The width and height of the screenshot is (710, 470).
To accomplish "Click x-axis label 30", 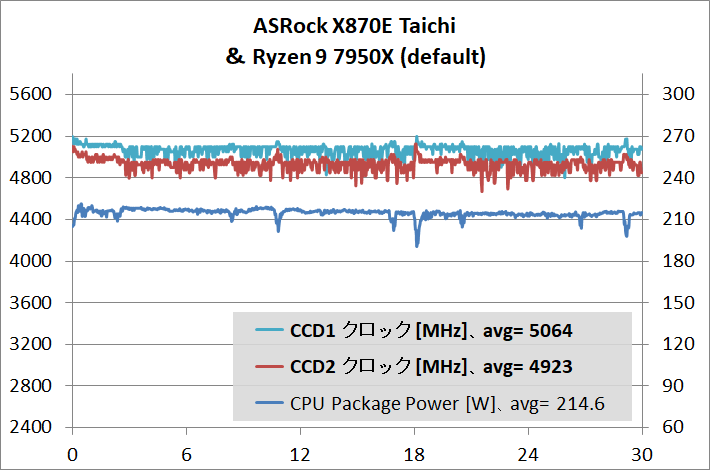I will click(642, 455).
